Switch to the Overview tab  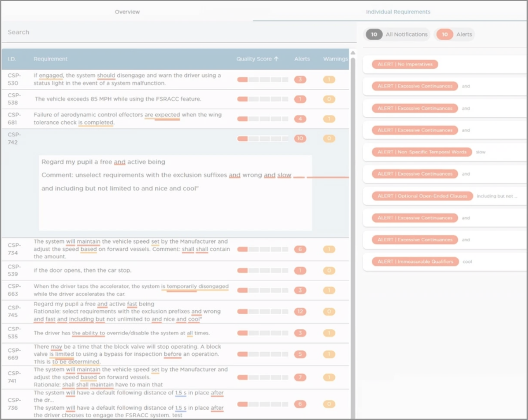coord(127,12)
